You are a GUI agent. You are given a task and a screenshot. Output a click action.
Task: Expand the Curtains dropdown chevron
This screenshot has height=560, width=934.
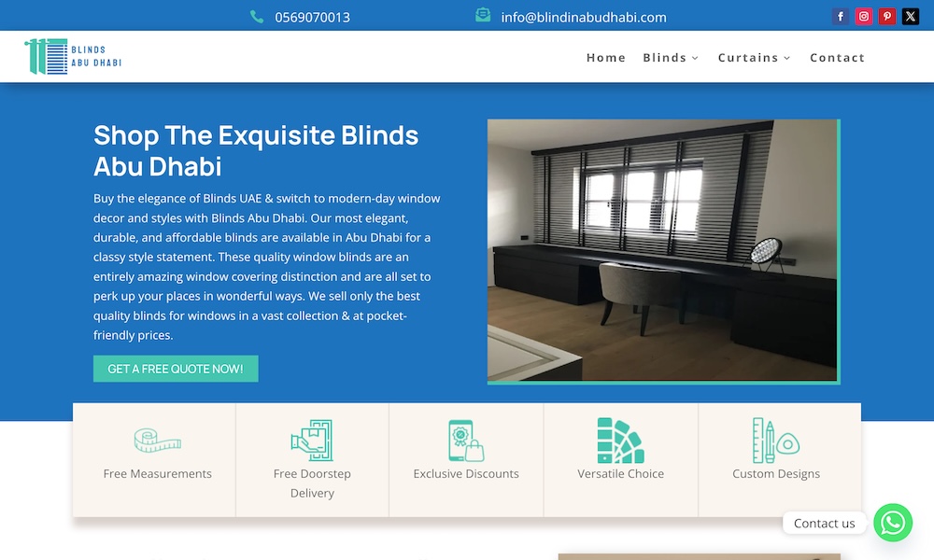(x=786, y=58)
